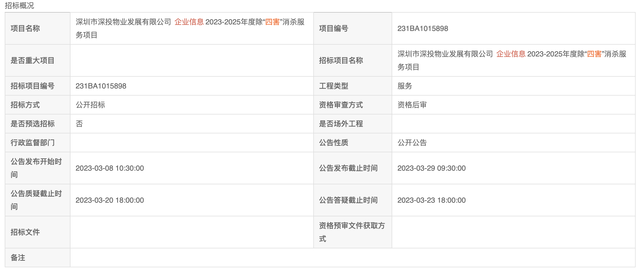This screenshot has width=644, height=272.
Task: Click the 招标项目名称 label
Action: point(341,60)
